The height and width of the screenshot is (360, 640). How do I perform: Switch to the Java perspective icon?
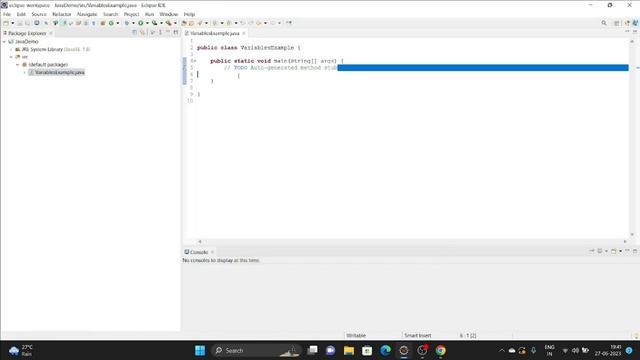(635, 23)
